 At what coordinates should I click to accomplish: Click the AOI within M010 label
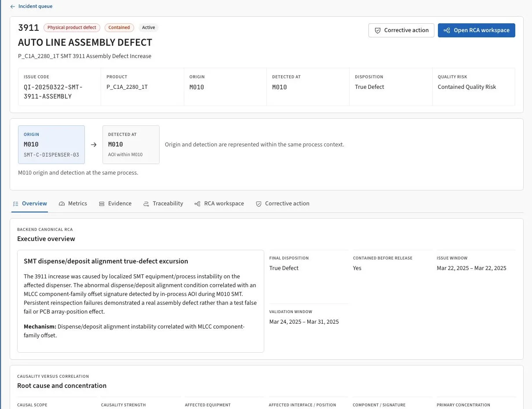point(125,154)
